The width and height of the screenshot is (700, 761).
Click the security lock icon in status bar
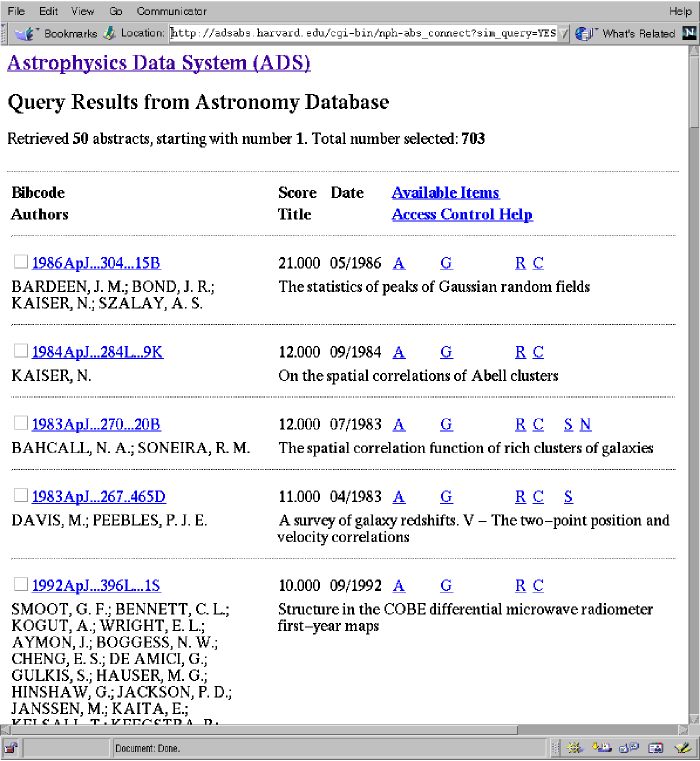pyautogui.click(x=11, y=748)
